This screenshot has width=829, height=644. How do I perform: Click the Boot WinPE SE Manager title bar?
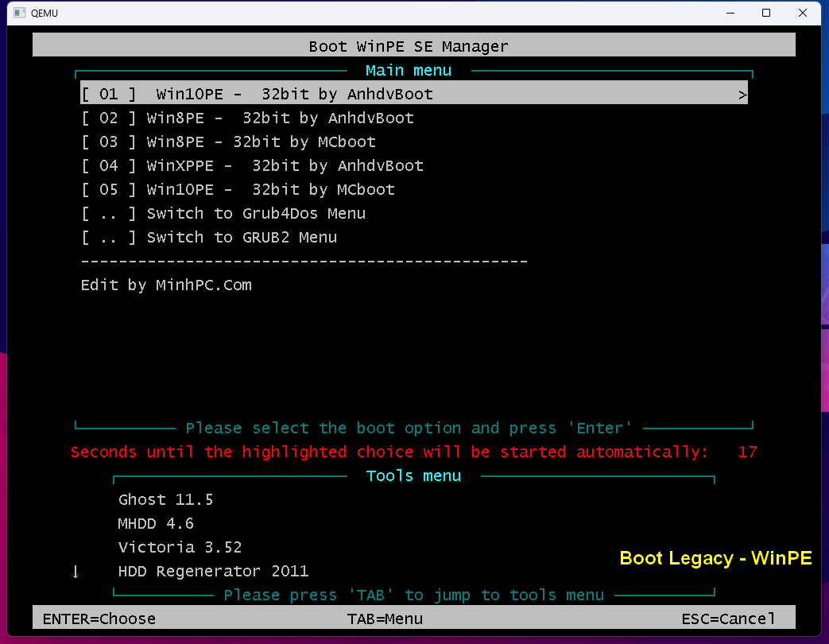[414, 45]
